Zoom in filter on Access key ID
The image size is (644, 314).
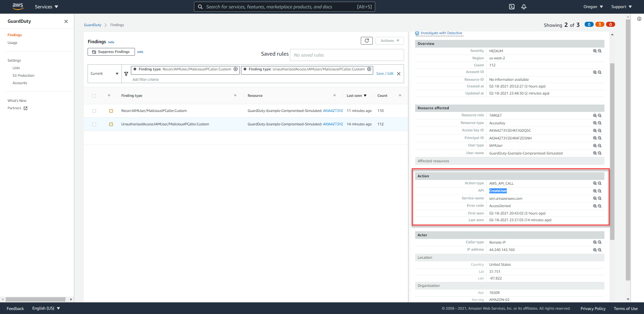[x=595, y=131]
